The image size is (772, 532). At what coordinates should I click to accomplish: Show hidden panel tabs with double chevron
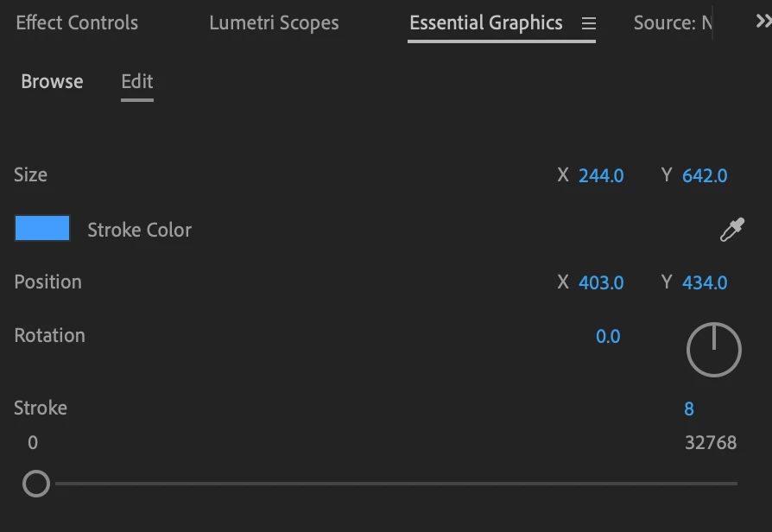(x=763, y=22)
